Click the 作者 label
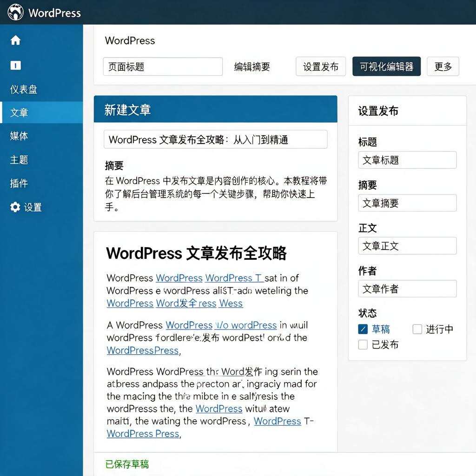 (367, 271)
